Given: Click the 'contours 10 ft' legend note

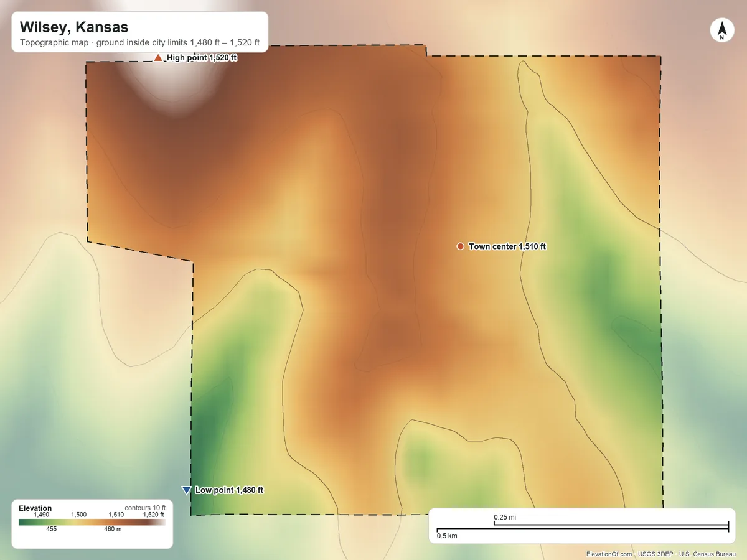Looking at the screenshot, I should [145, 508].
